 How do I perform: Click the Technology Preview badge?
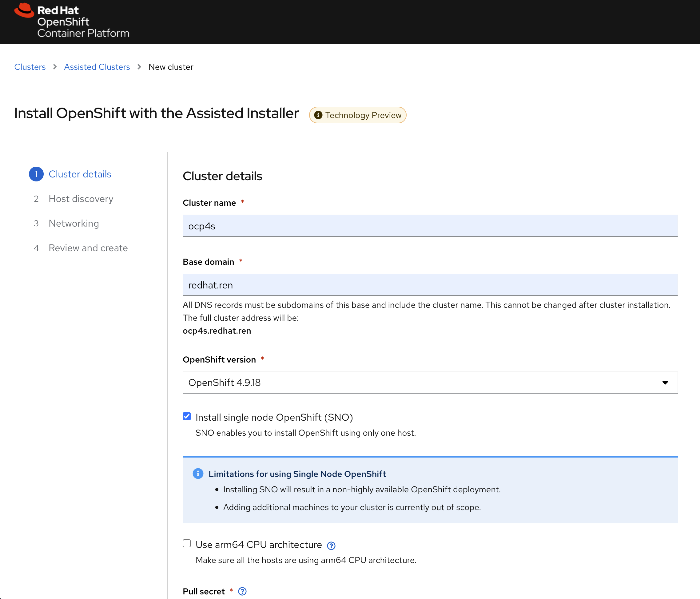click(363, 115)
